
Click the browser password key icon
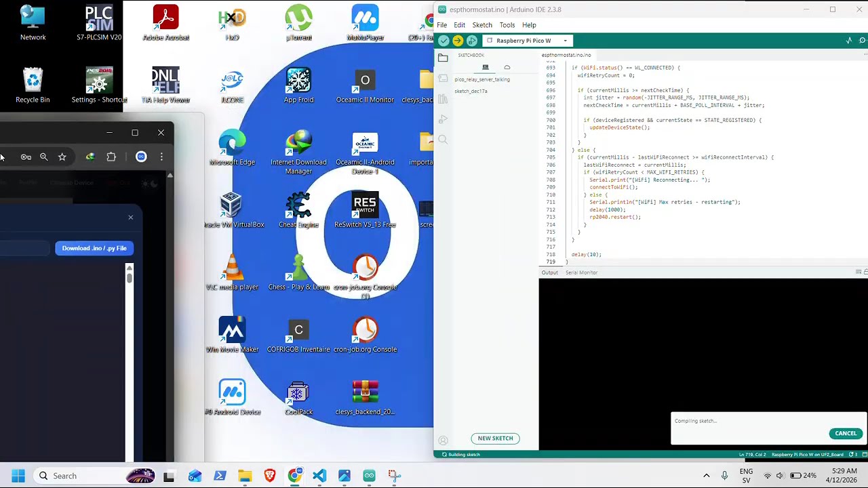click(x=26, y=157)
